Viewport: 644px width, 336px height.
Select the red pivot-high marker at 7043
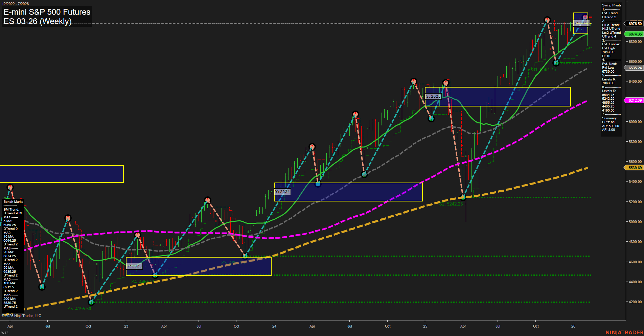[548, 19]
